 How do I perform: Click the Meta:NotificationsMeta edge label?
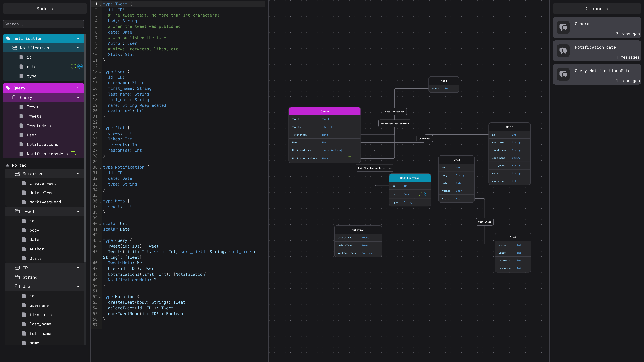point(394,123)
